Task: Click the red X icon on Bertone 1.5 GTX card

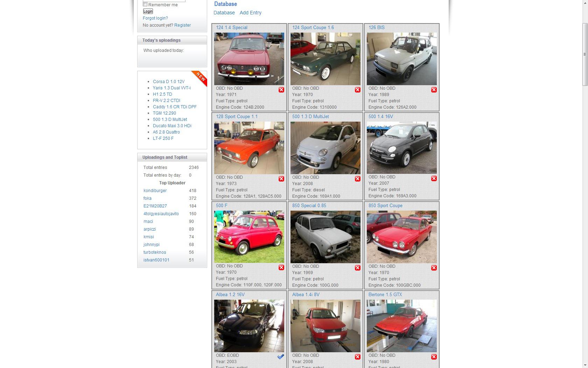Action: tap(434, 357)
